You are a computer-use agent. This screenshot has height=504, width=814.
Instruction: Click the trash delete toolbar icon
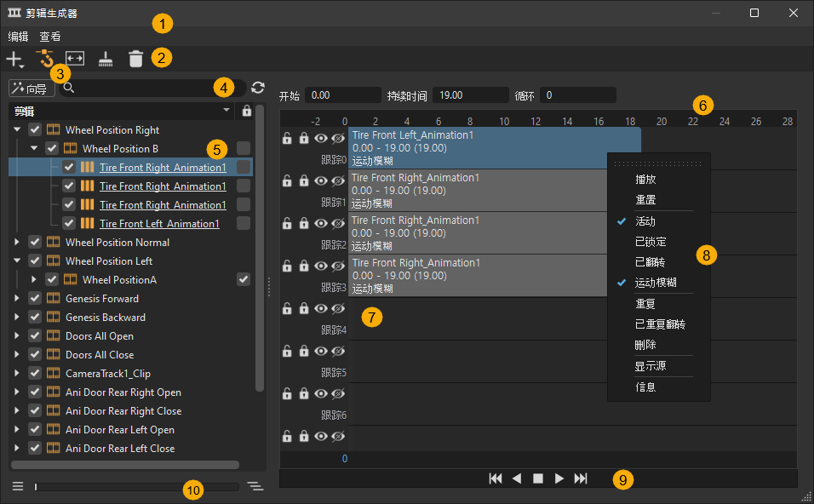tap(135, 59)
